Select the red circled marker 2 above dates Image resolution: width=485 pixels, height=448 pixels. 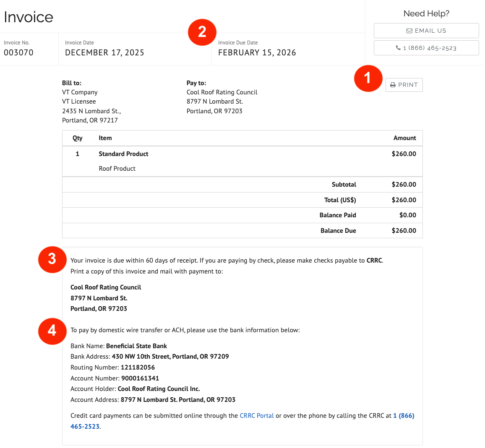click(x=202, y=32)
